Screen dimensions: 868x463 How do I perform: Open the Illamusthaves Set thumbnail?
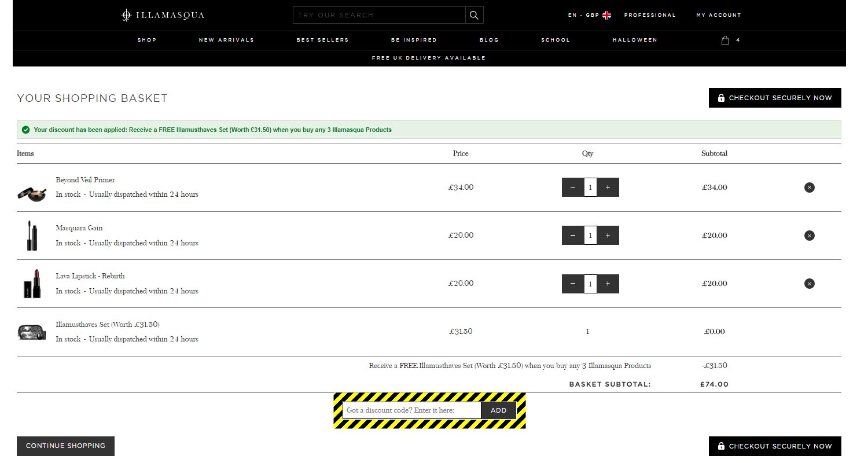(x=31, y=332)
